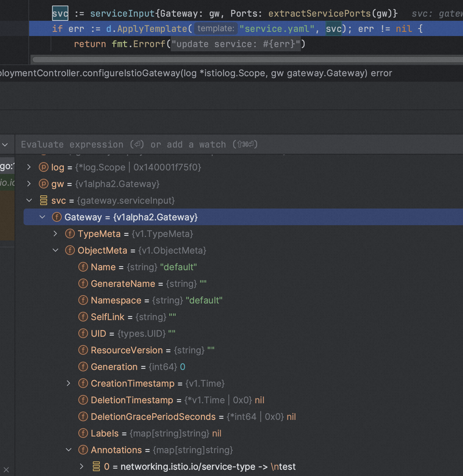Collapse the Gateway field node
The height and width of the screenshot is (476, 463).
pos(42,217)
